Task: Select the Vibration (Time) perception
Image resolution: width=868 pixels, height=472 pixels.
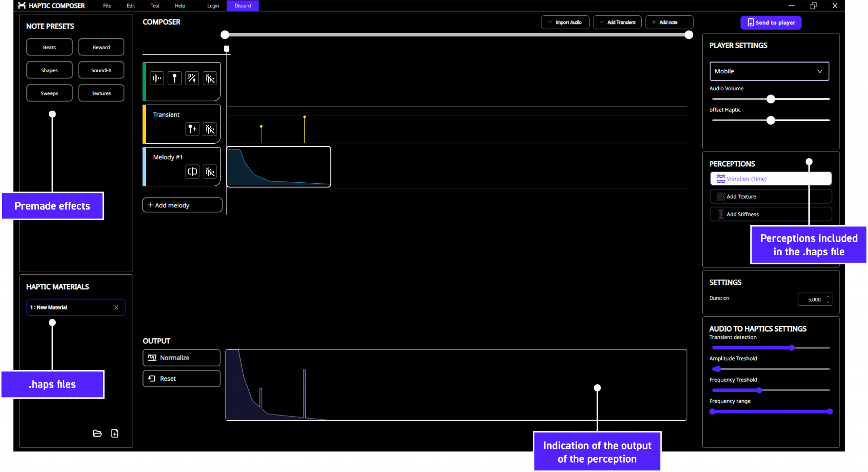Action: click(x=771, y=179)
